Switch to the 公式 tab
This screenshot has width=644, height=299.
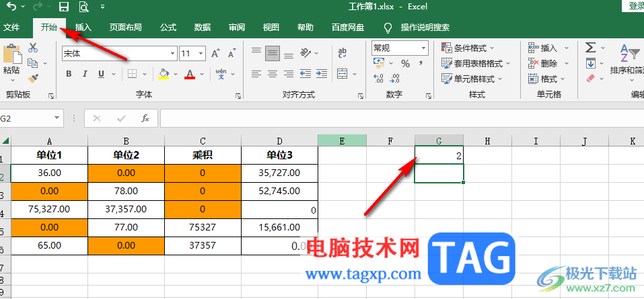tap(168, 28)
